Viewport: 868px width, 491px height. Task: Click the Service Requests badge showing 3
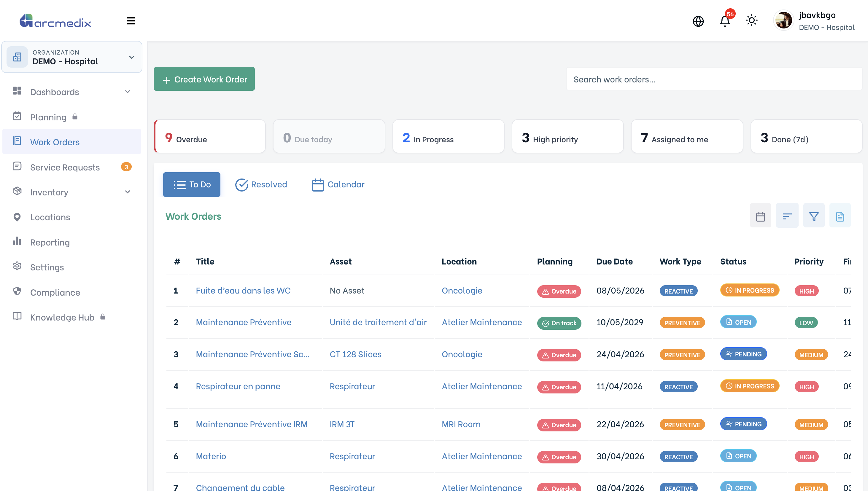tap(126, 167)
